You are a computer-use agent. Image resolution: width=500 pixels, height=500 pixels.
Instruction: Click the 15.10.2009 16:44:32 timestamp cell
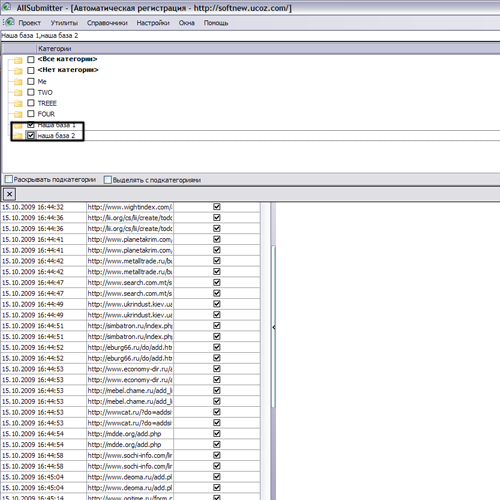43,207
